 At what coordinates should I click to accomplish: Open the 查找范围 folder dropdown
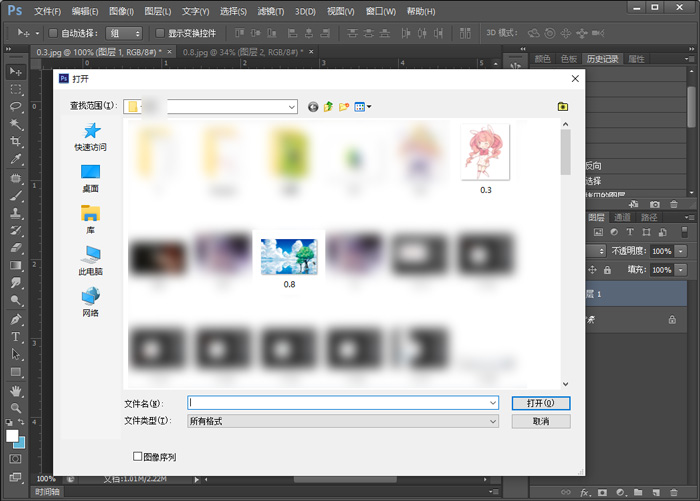point(292,107)
